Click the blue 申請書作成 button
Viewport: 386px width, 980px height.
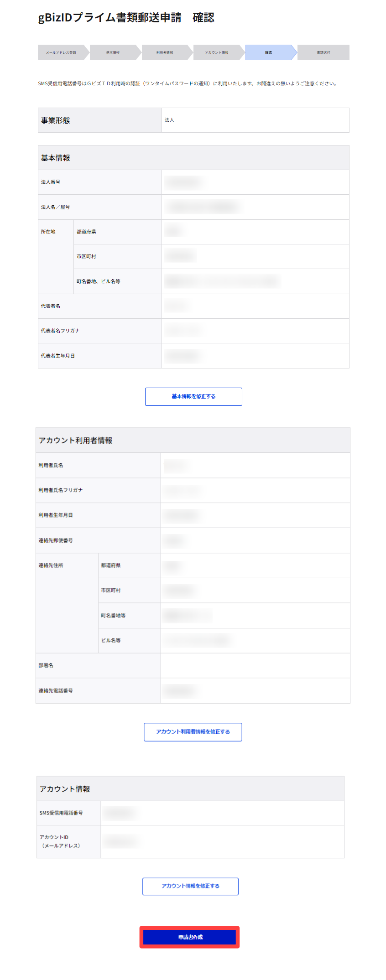coord(190,937)
